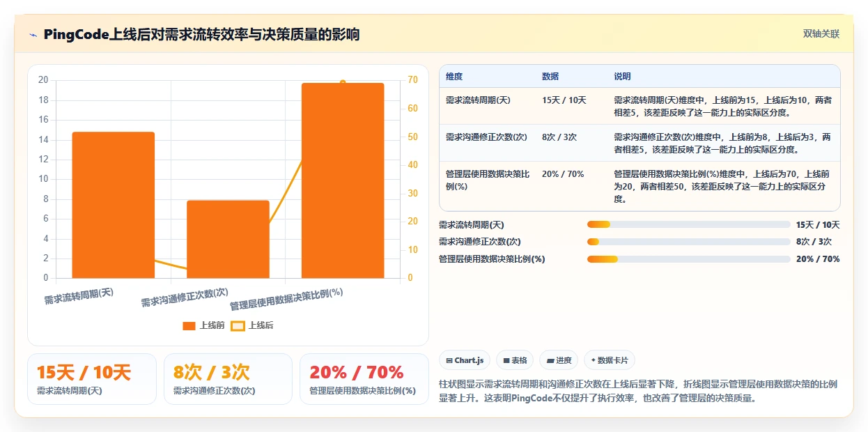Click the description starting 管理层使用数据决策比例(%)维度中
Viewport: 868px width, 432px height.
722,186
